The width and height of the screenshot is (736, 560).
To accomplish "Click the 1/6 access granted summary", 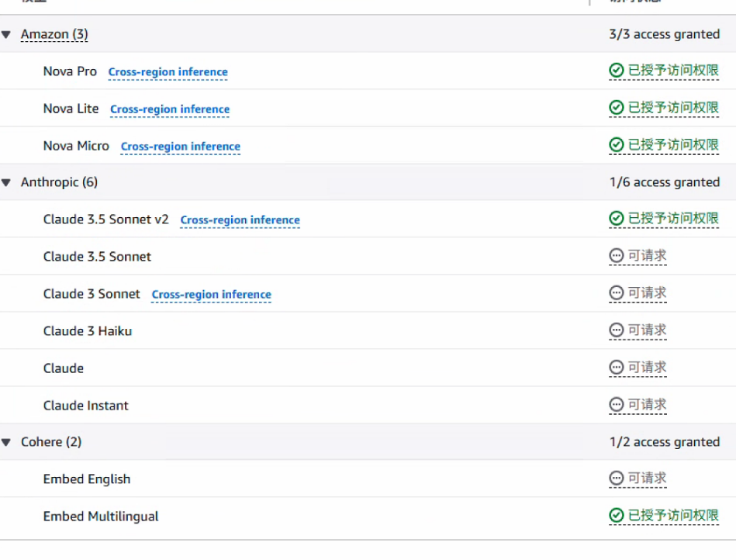I will point(664,182).
